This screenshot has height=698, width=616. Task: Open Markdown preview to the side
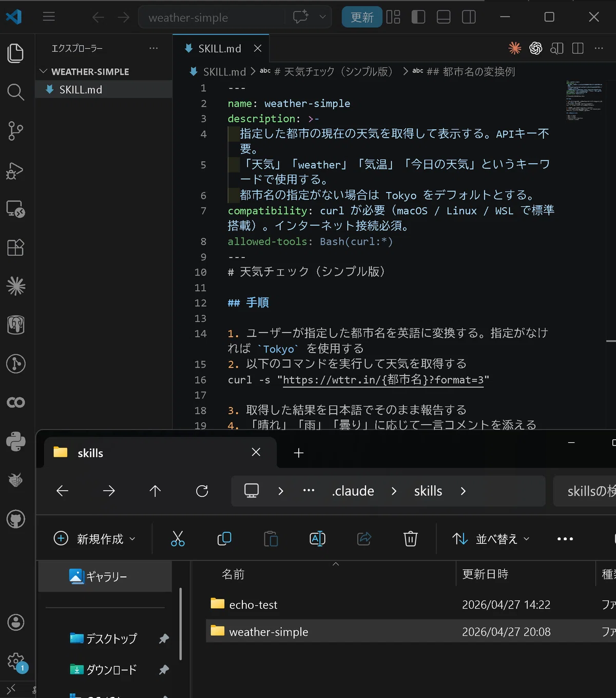tap(556, 48)
